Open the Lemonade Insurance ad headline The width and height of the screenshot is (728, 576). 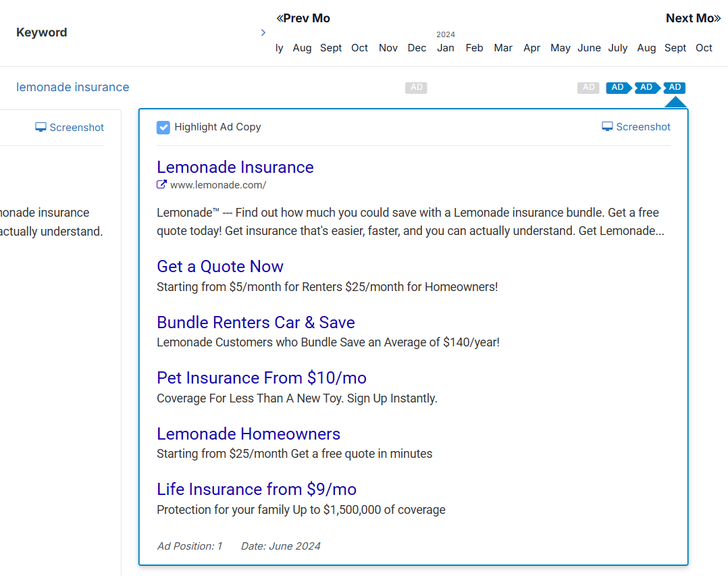pyautogui.click(x=235, y=167)
